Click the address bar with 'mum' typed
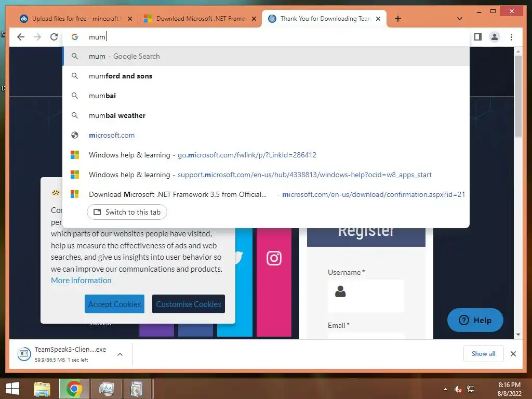Image resolution: width=532 pixels, height=399 pixels. pyautogui.click(x=266, y=37)
